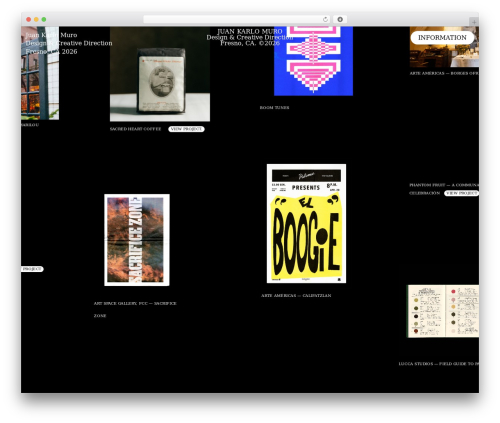500x423 pixels.
Task: Open the INFORMATION button
Action: 442,38
